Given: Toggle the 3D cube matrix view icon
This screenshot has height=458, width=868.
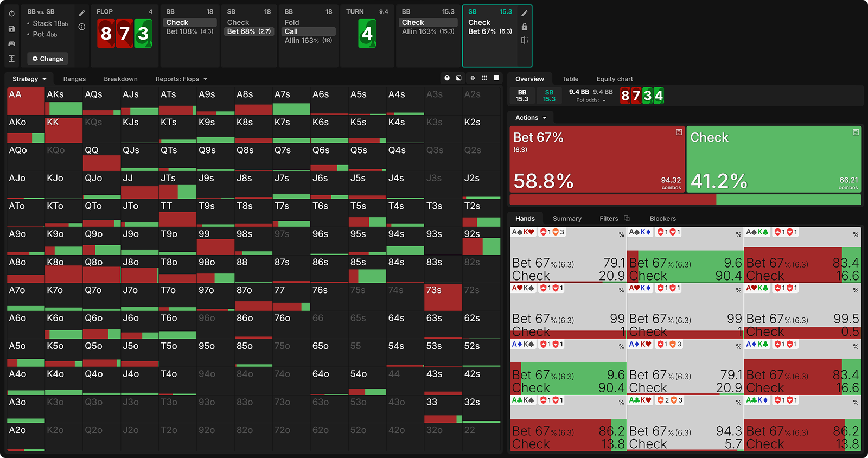Looking at the screenshot, I should click(447, 78).
